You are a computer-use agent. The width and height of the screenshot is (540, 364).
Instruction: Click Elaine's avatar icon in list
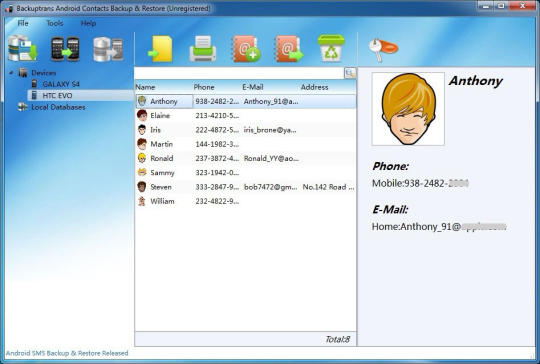click(x=142, y=115)
